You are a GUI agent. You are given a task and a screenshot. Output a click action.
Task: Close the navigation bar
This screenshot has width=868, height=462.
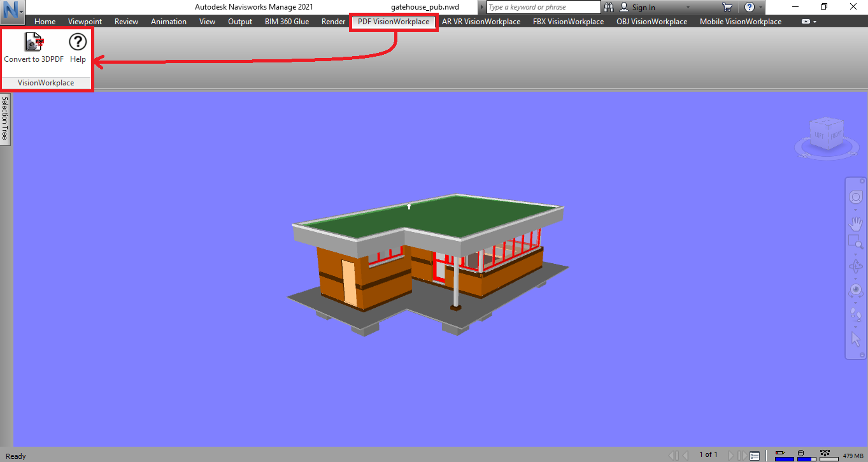pos(862,181)
